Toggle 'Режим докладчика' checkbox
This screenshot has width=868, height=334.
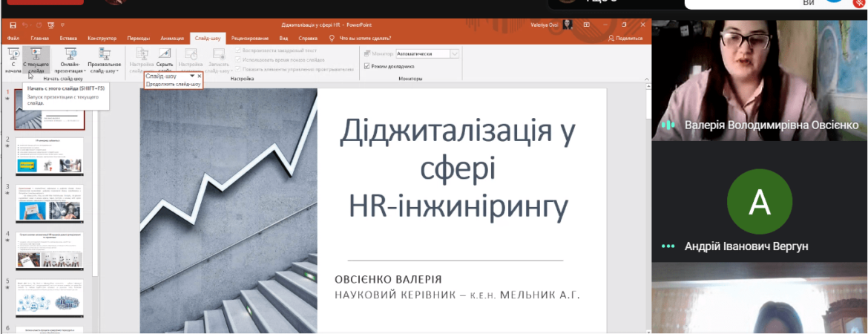pyautogui.click(x=367, y=66)
